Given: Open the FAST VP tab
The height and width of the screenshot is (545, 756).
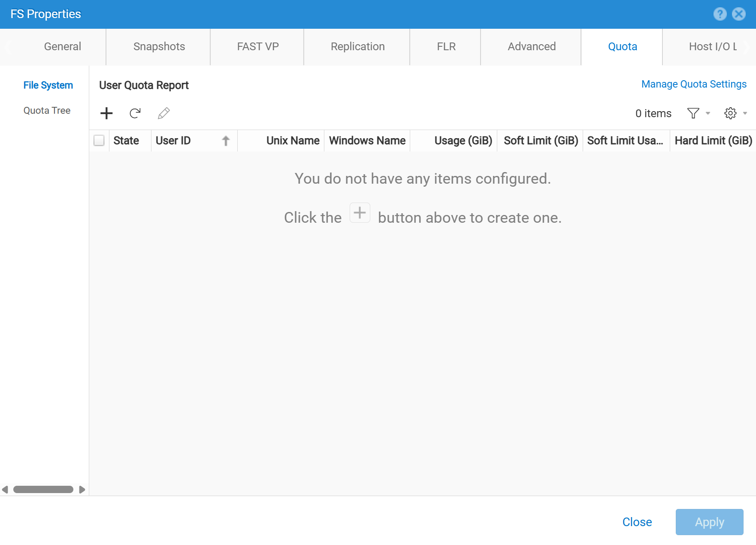Looking at the screenshot, I should pyautogui.click(x=257, y=46).
